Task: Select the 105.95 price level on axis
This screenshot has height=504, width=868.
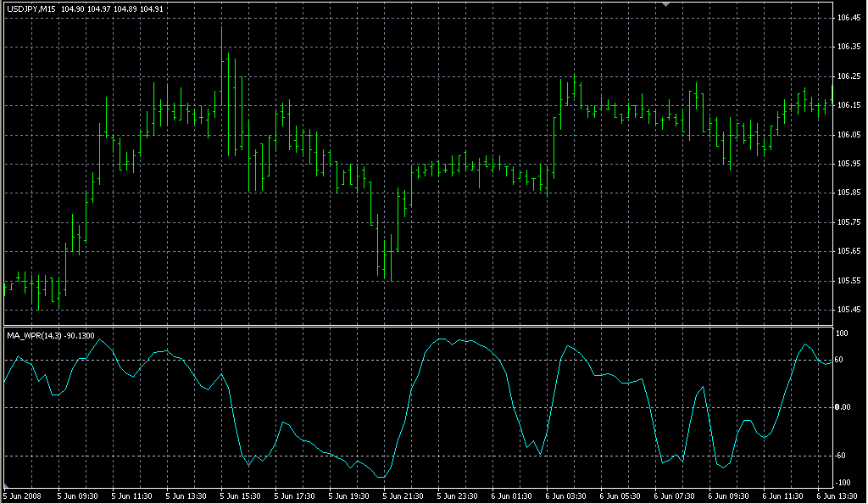Action: [x=848, y=164]
